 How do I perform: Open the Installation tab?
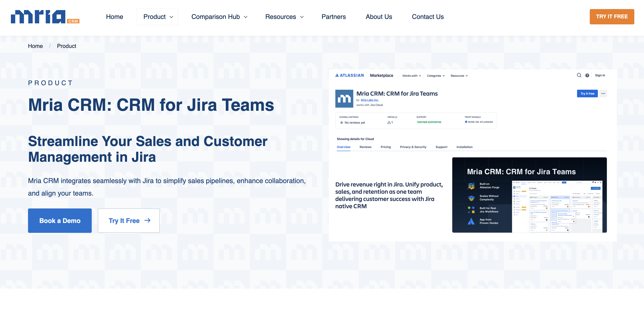[464, 147]
